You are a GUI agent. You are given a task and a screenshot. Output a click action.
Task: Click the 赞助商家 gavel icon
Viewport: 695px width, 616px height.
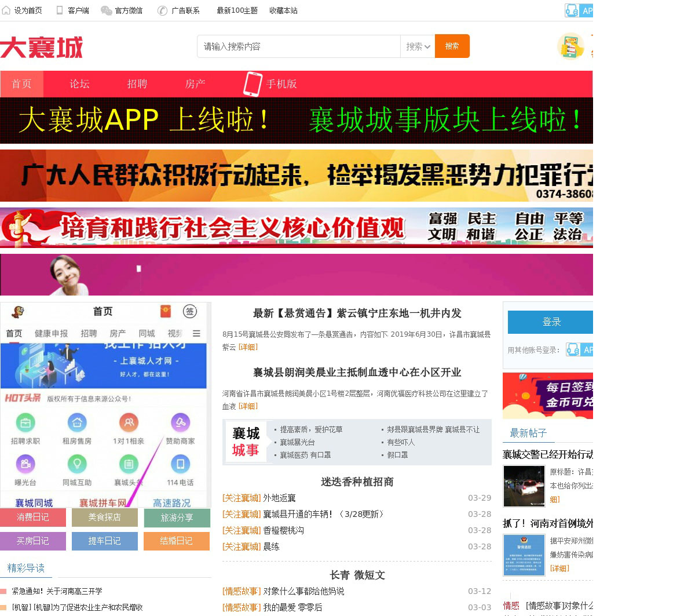pyautogui.click(x=180, y=423)
